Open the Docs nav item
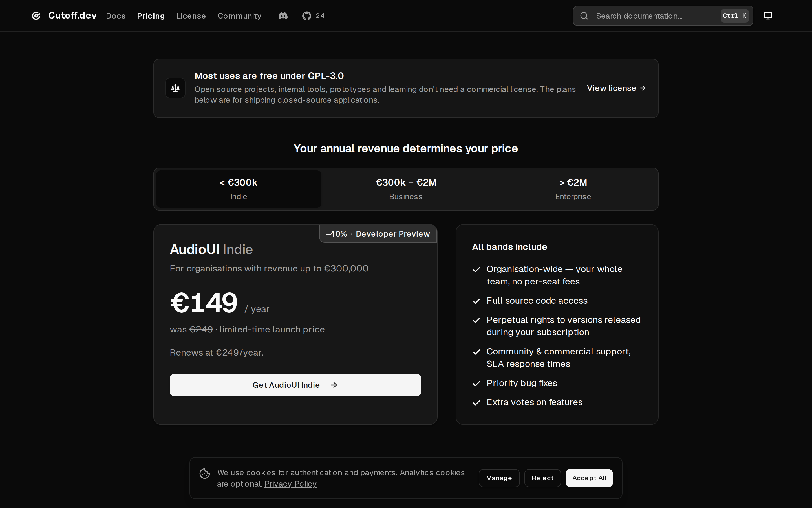Image resolution: width=812 pixels, height=508 pixels. (x=116, y=16)
